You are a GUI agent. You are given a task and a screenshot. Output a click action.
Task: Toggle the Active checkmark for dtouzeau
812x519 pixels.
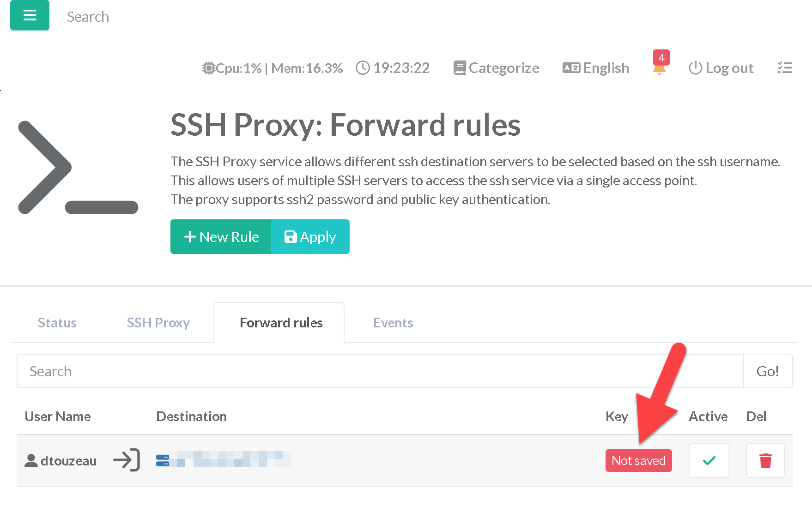pyautogui.click(x=709, y=460)
